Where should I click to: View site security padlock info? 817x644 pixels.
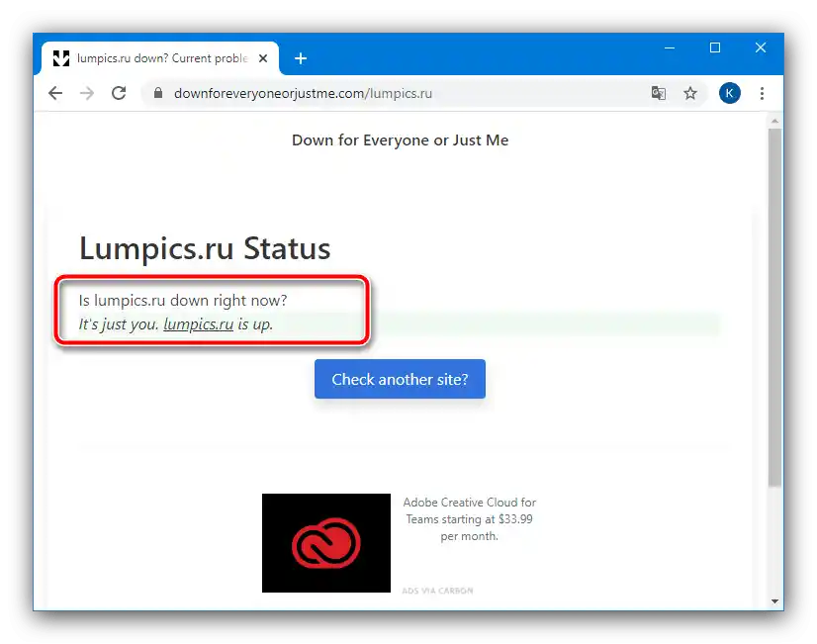pyautogui.click(x=158, y=93)
